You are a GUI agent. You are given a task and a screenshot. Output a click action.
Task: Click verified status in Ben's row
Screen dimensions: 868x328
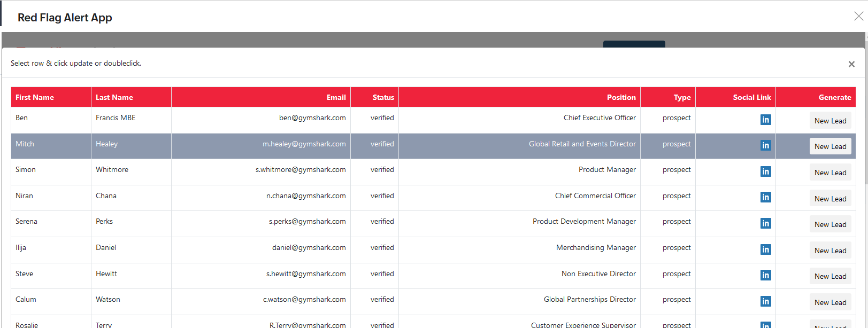tap(382, 118)
